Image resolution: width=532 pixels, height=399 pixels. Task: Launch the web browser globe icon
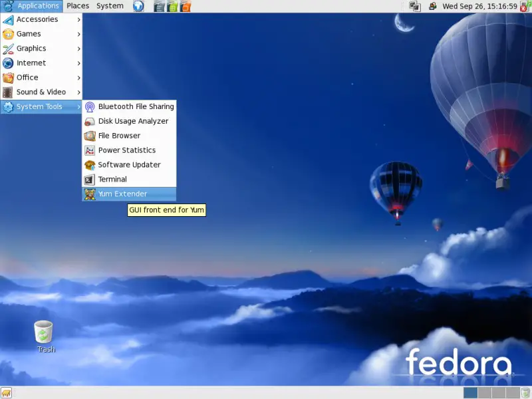pos(138,6)
